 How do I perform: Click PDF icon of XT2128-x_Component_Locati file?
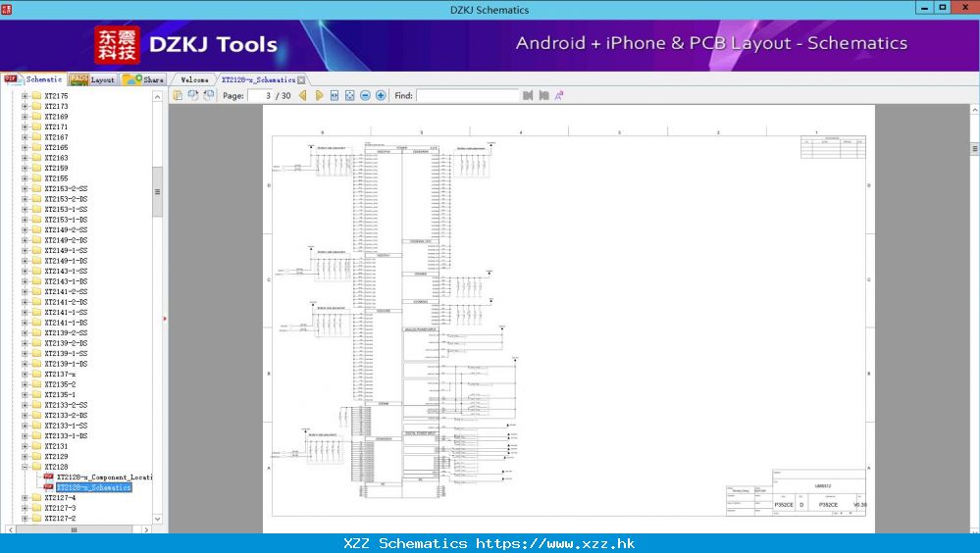click(48, 477)
